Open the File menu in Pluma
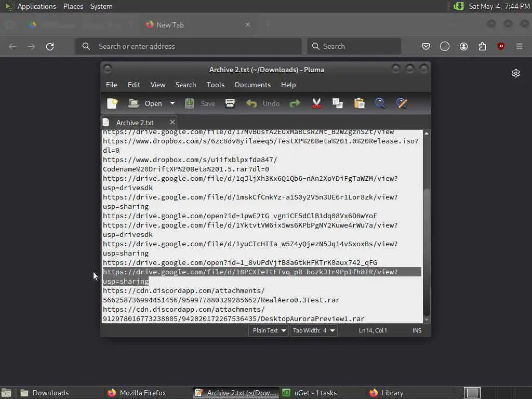 click(x=112, y=85)
